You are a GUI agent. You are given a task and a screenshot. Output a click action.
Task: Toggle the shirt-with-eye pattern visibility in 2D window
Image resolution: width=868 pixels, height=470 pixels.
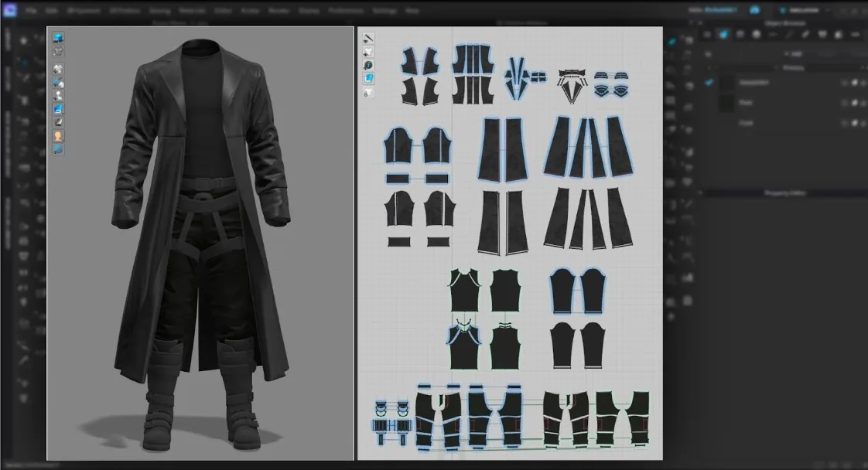pyautogui.click(x=368, y=52)
